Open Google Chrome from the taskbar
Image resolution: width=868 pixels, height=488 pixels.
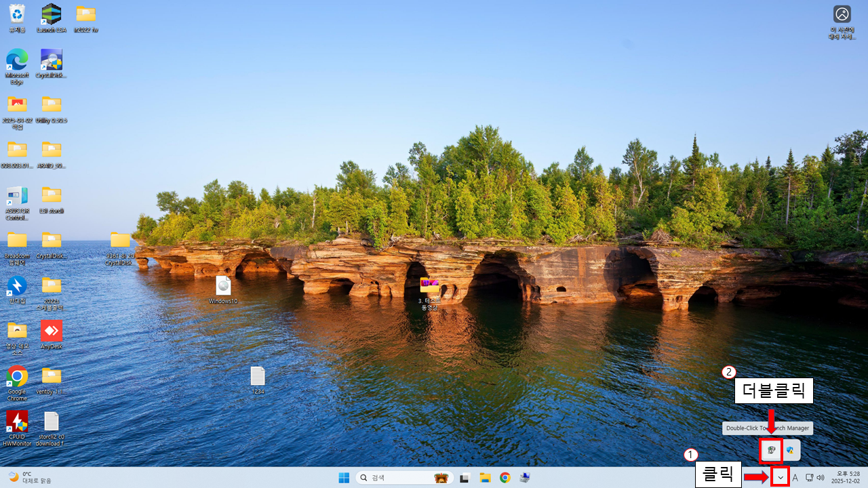click(x=505, y=478)
